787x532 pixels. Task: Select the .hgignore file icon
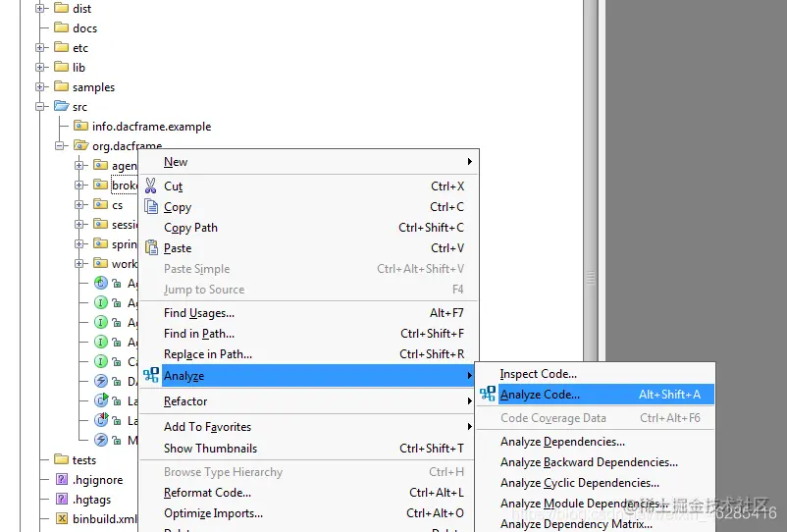pyautogui.click(x=62, y=479)
